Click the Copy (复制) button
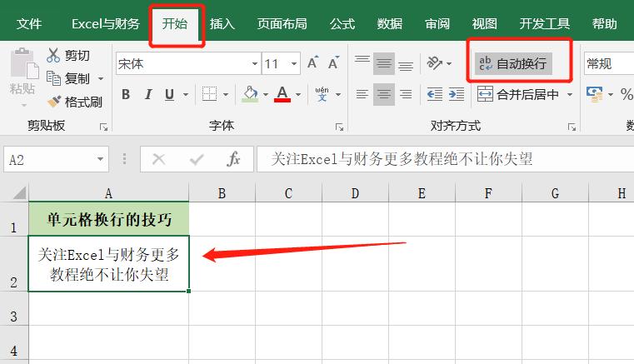 [68, 78]
